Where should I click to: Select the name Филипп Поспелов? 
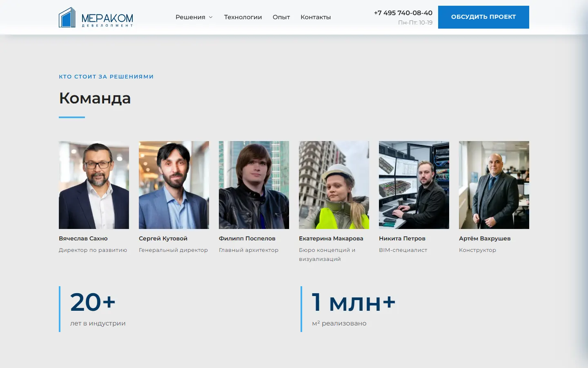coord(247,238)
